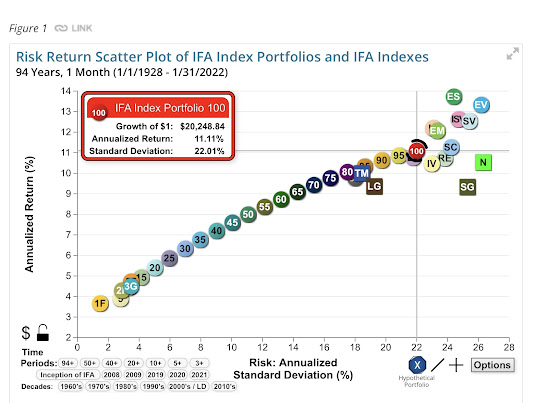The image size is (535, 403).
Task: Select the 2020 period button
Action: (x=177, y=375)
